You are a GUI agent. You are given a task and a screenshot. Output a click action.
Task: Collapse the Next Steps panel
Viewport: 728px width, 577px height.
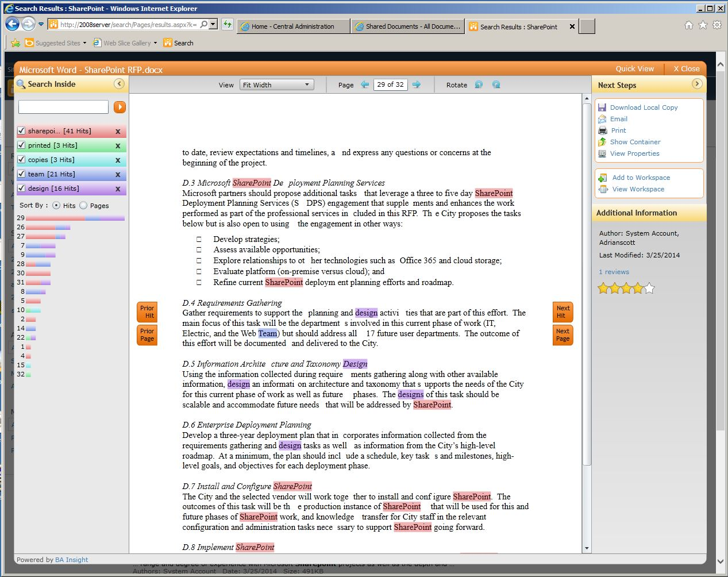pyautogui.click(x=697, y=84)
